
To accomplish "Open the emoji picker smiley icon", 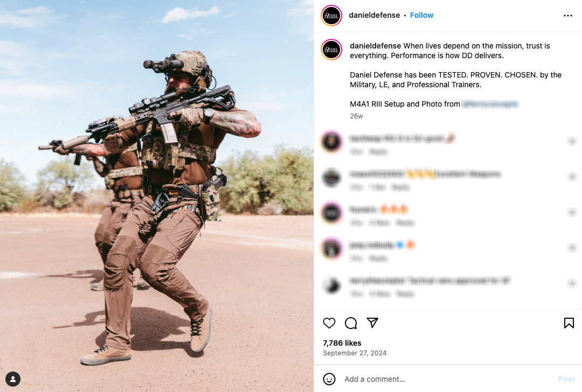I will 329,379.
